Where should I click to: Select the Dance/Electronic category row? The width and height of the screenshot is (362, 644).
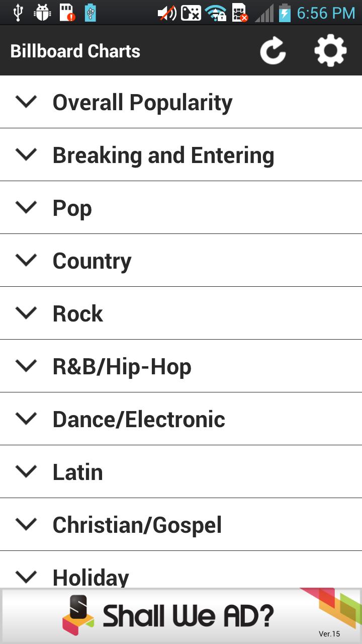[x=181, y=419]
